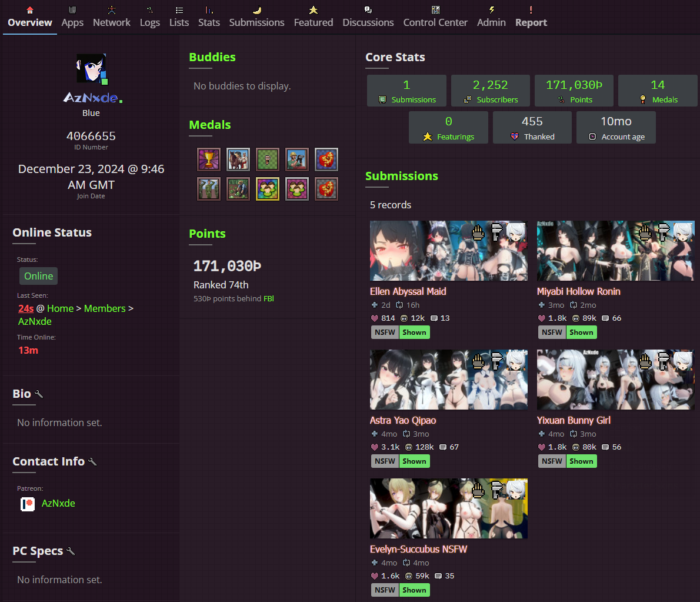Image resolution: width=700 pixels, height=602 pixels.
Task: Open the Astra Yao Qipao title link
Action: click(403, 421)
